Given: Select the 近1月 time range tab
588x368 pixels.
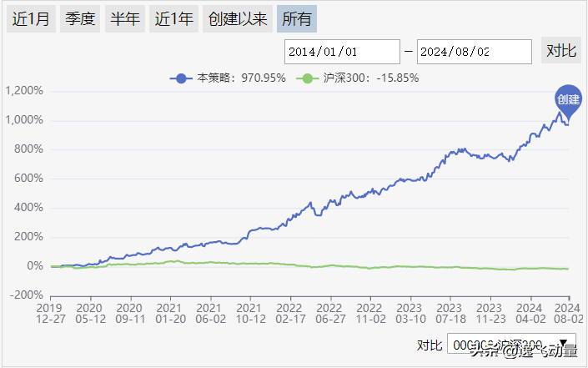Looking at the screenshot, I should [x=31, y=19].
